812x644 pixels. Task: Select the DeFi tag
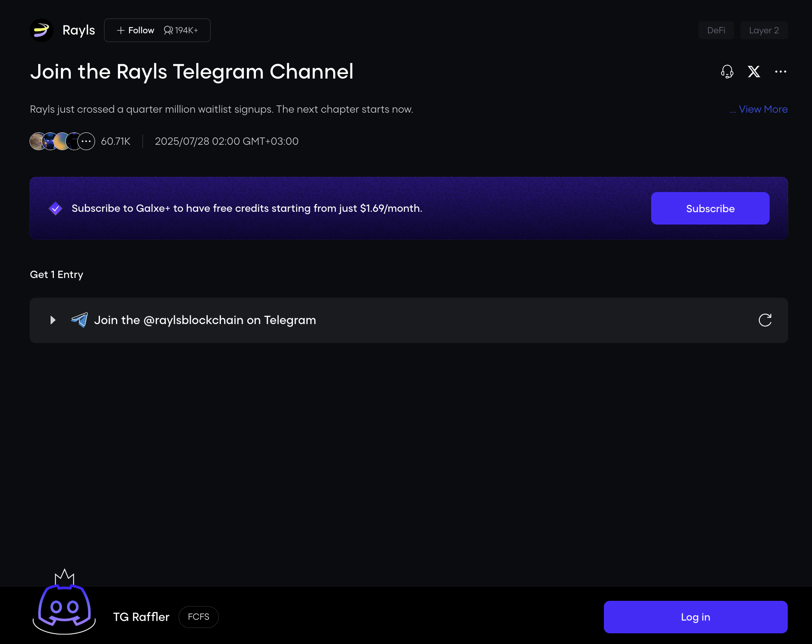(x=716, y=30)
